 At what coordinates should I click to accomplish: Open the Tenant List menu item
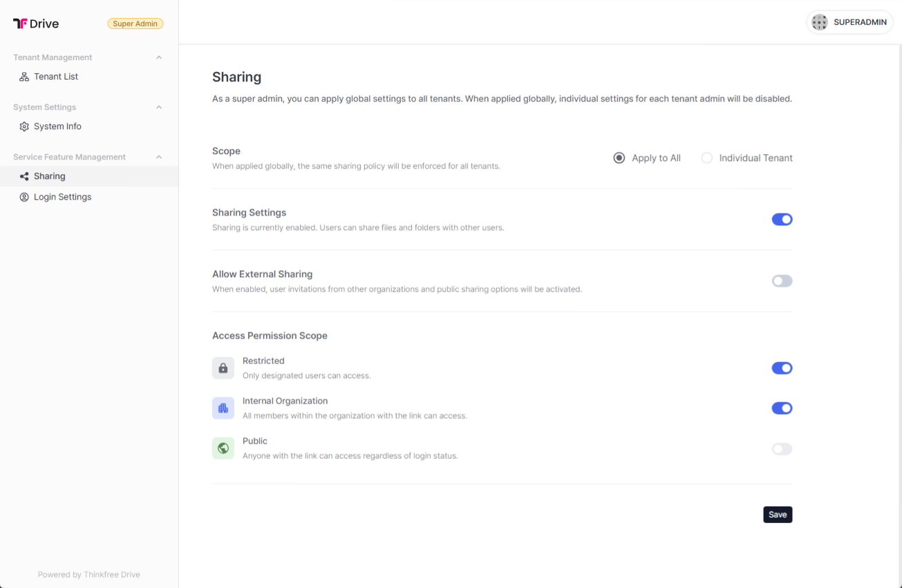coord(89,77)
